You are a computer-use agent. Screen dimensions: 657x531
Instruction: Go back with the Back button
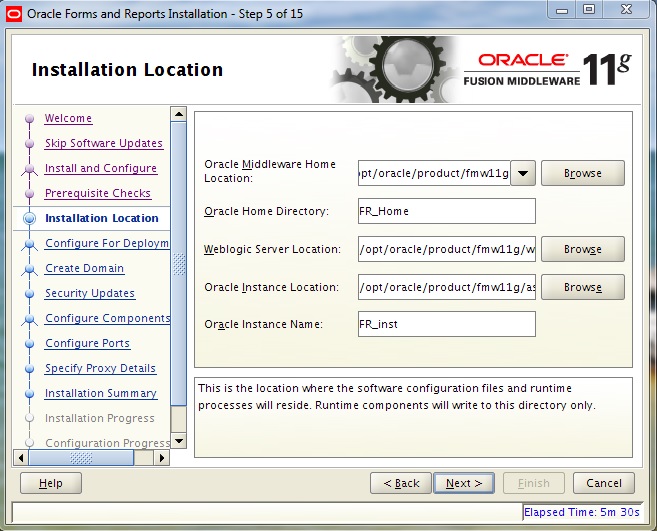[x=401, y=483]
